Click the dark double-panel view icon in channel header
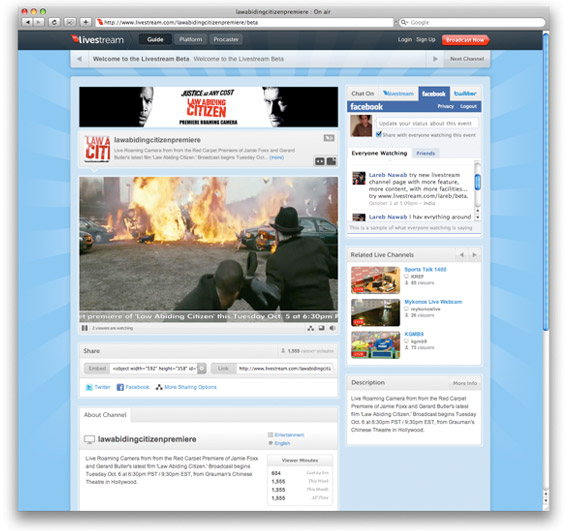Viewport: 570px width, 531px height. (320, 161)
